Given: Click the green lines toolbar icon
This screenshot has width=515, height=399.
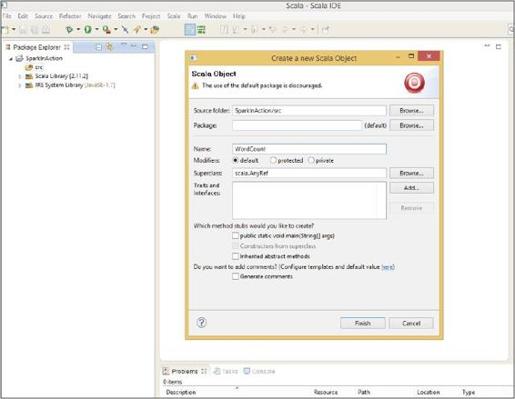Looking at the screenshot, I should tap(201, 30).
